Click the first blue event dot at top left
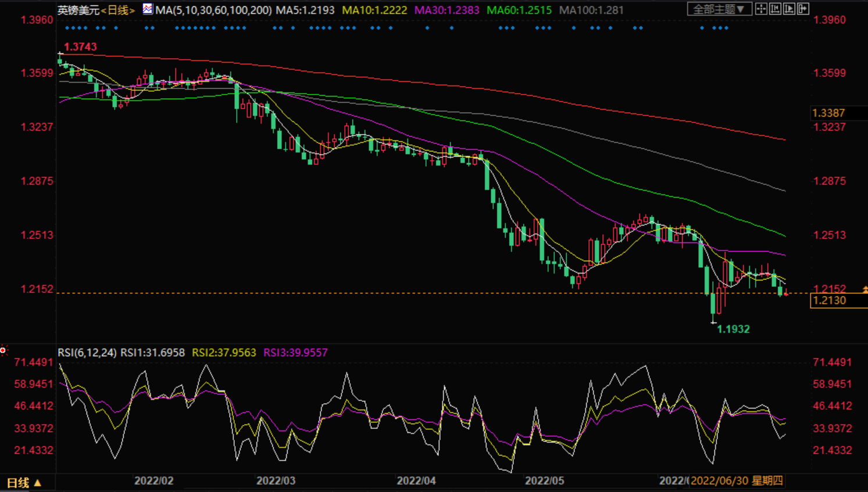 click(67, 28)
